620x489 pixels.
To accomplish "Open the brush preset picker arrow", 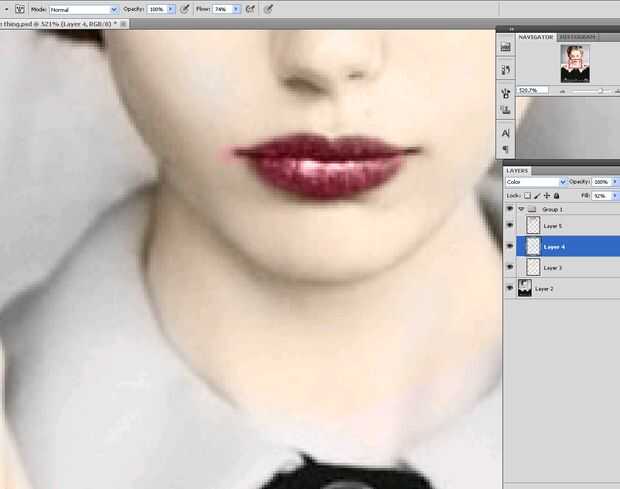I will 6,9.
